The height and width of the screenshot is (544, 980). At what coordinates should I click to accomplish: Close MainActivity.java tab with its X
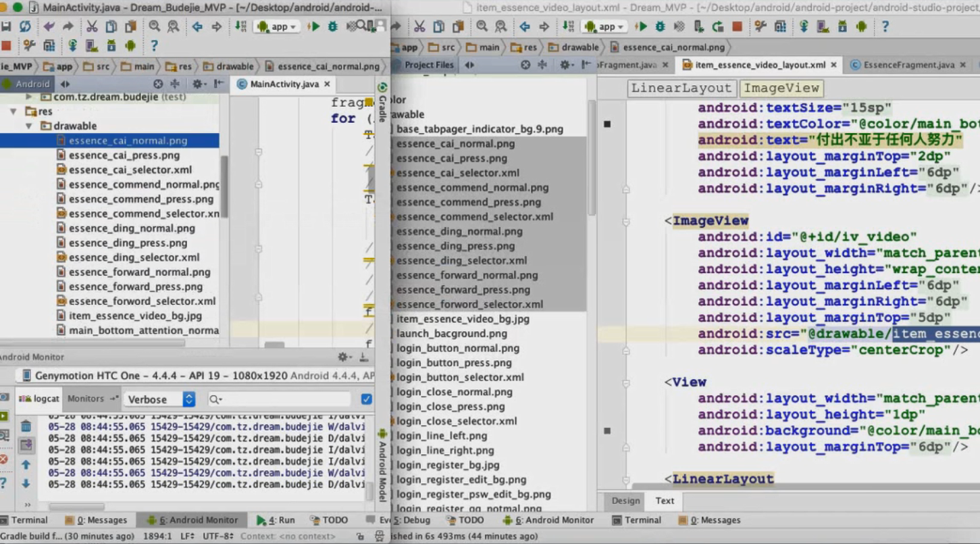(327, 84)
